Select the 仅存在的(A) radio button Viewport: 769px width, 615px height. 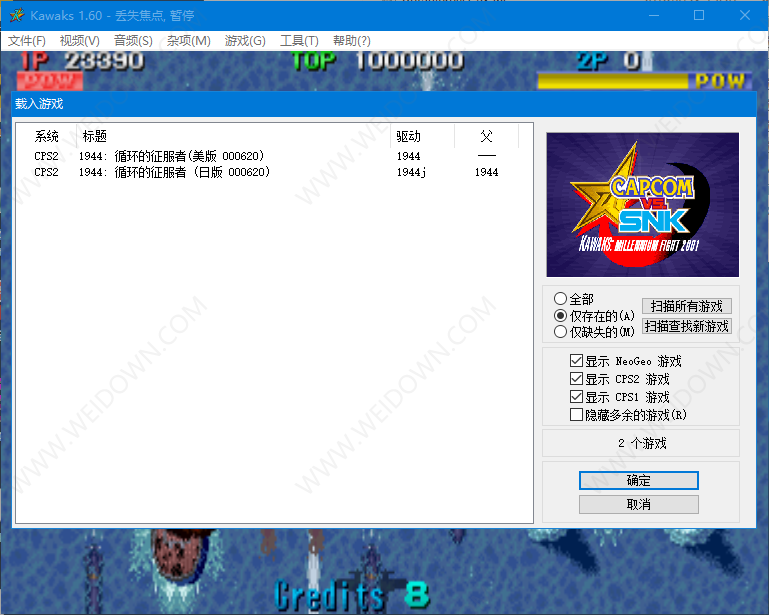(x=560, y=315)
